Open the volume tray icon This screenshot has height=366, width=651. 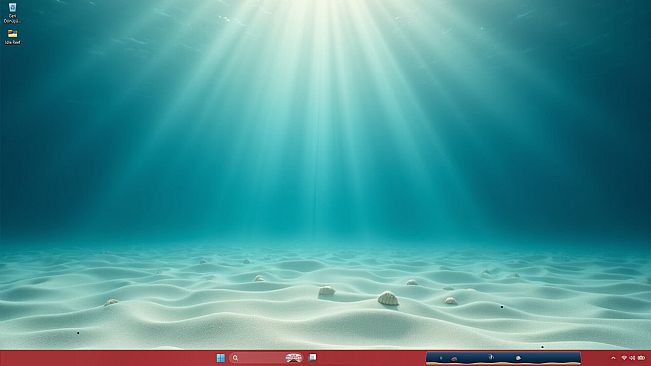[x=632, y=358]
